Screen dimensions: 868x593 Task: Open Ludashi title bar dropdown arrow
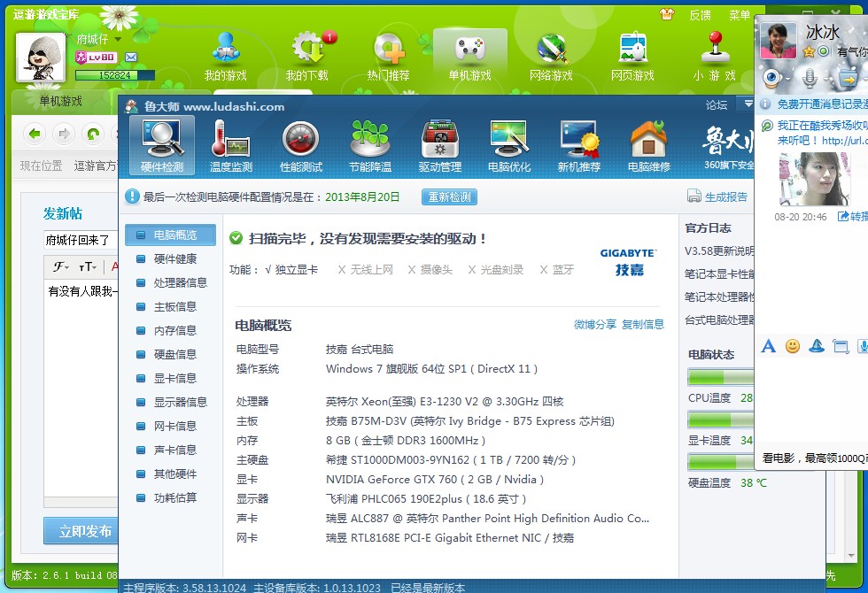(x=748, y=104)
